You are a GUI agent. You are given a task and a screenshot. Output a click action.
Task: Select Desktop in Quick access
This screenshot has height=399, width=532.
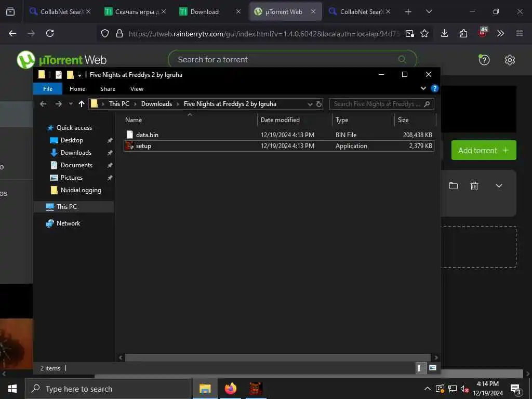72,140
